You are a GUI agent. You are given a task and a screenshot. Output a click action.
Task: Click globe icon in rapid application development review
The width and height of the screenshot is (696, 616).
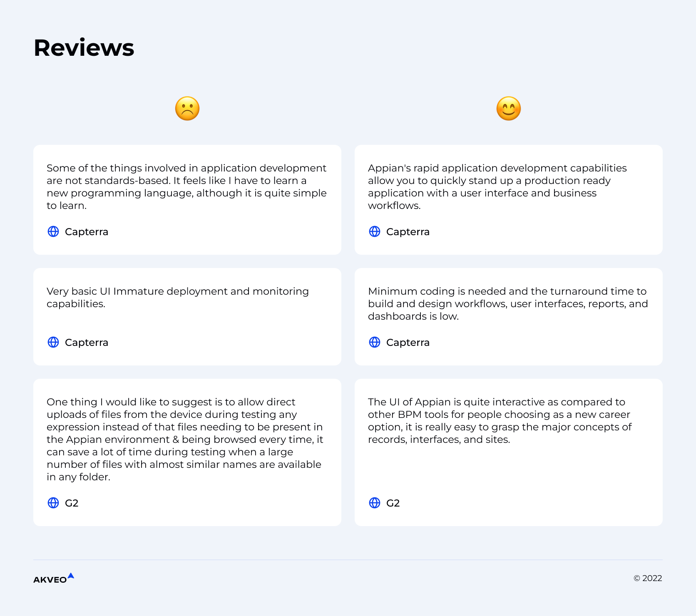375,231
